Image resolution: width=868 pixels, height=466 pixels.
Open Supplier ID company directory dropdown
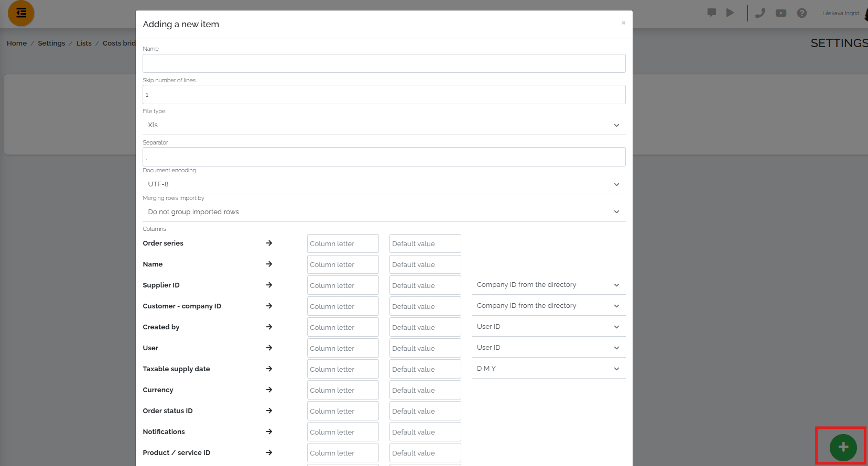[549, 285]
